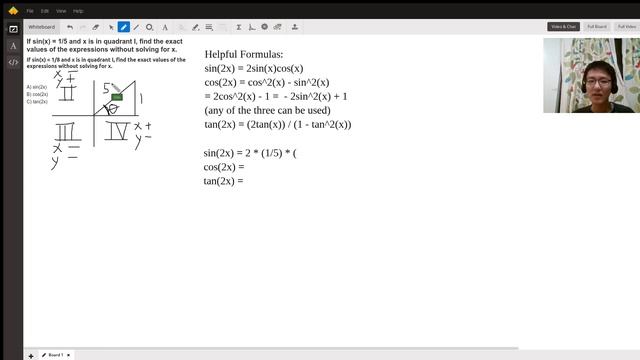The height and width of the screenshot is (360, 640).
Task: Click the horizontal scrollbar at bottom
Action: point(271,349)
